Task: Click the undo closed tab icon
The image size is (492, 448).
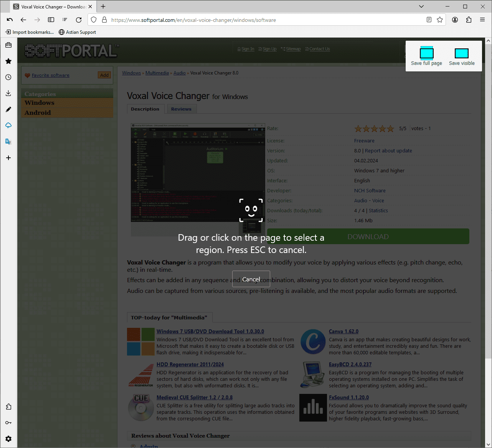Action: (10, 20)
